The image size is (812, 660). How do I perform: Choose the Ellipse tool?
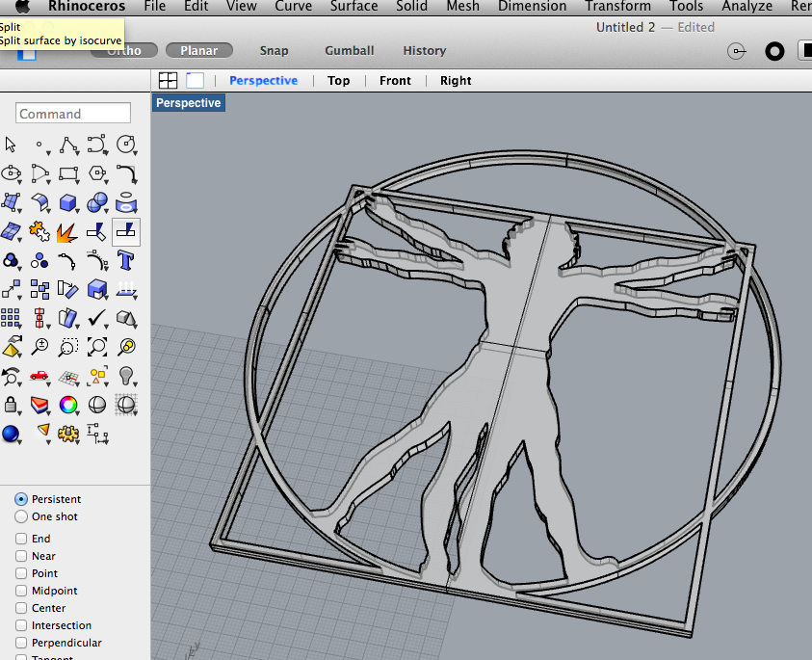click(12, 173)
